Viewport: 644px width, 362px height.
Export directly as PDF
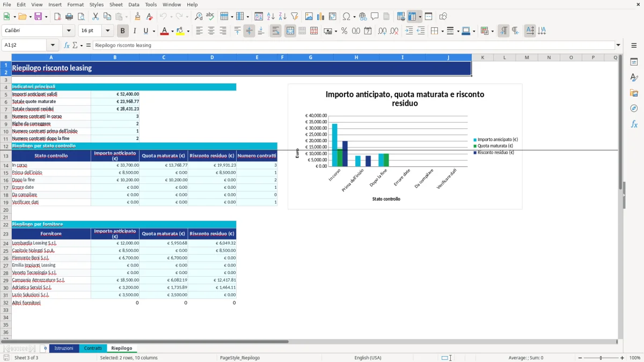(x=57, y=17)
